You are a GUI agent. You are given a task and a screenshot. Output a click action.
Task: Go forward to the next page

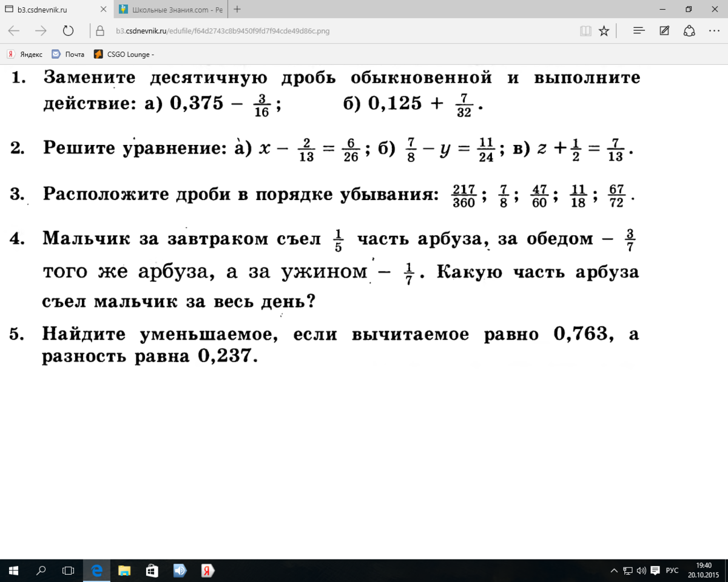click(x=41, y=31)
